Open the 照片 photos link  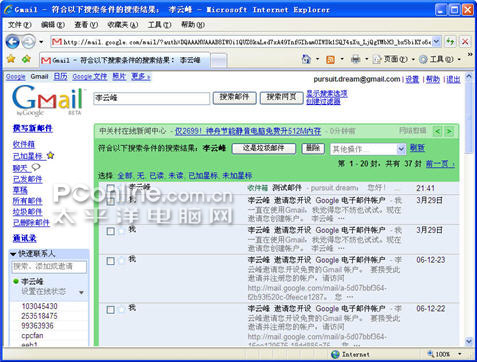pos(119,77)
